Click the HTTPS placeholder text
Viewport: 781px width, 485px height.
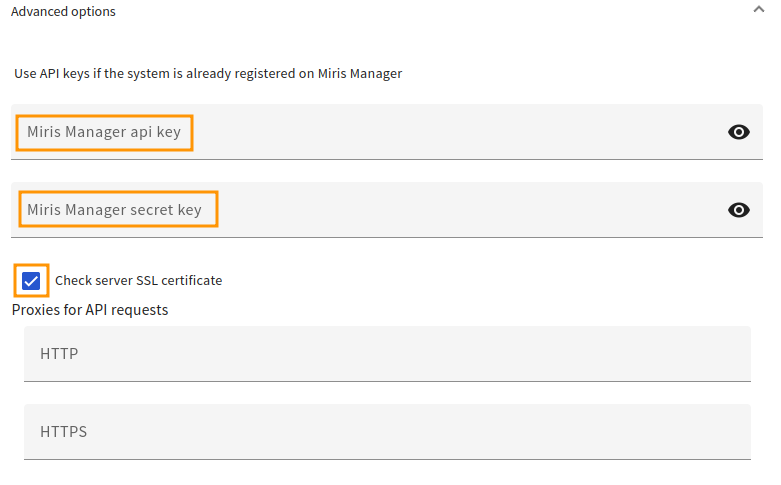point(63,432)
